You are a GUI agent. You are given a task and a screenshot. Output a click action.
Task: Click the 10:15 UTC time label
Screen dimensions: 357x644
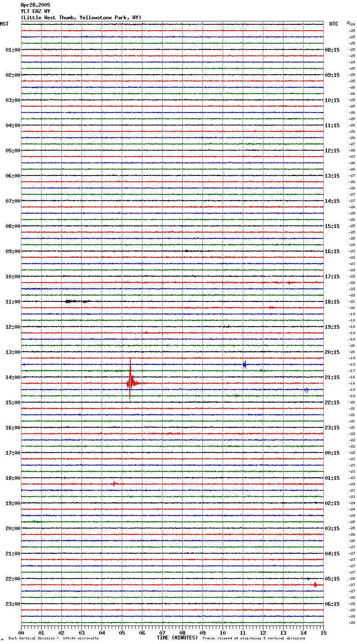click(332, 100)
